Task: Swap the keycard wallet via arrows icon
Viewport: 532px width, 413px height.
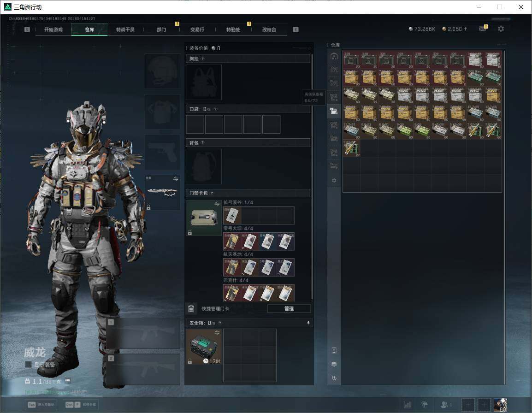Action: pos(217,204)
